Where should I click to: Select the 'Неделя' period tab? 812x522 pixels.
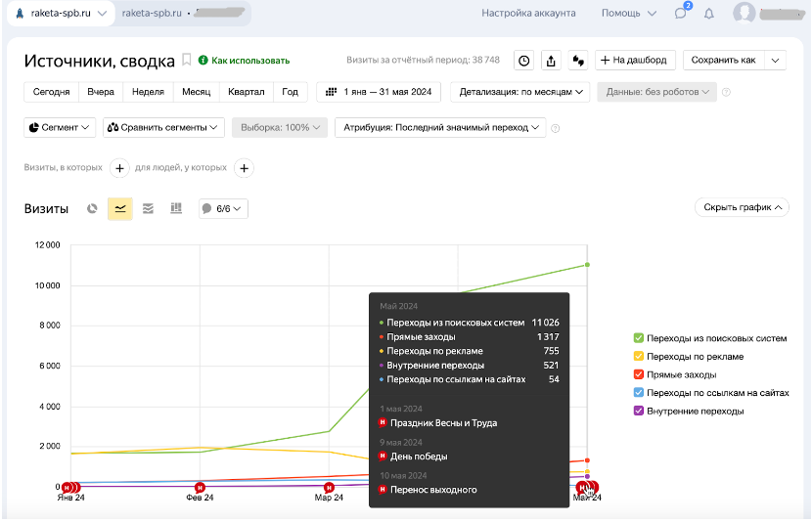(x=148, y=92)
